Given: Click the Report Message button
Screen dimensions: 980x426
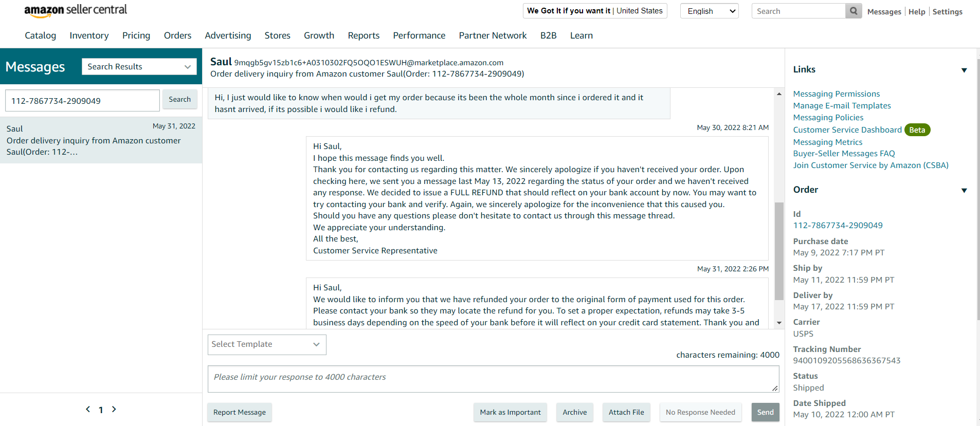Looking at the screenshot, I should pyautogui.click(x=240, y=412).
